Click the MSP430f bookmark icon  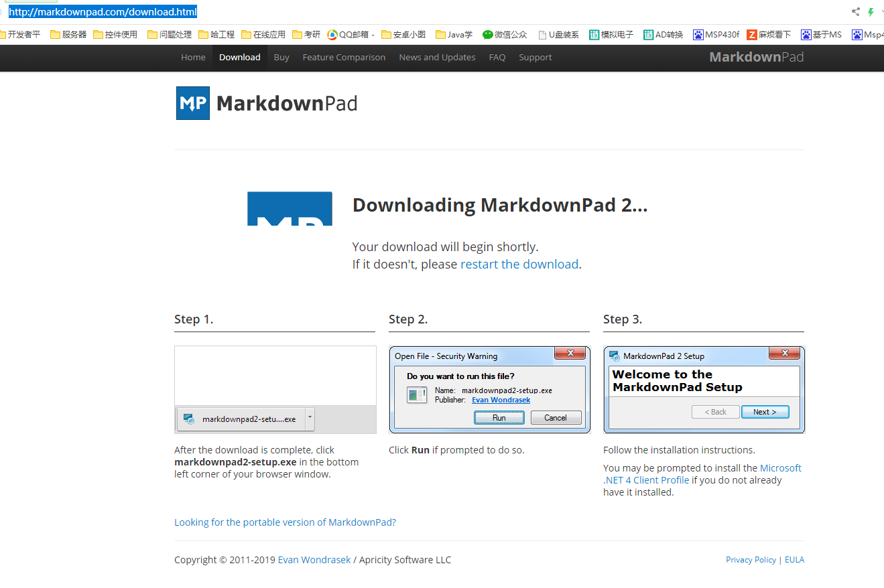pyautogui.click(x=698, y=34)
